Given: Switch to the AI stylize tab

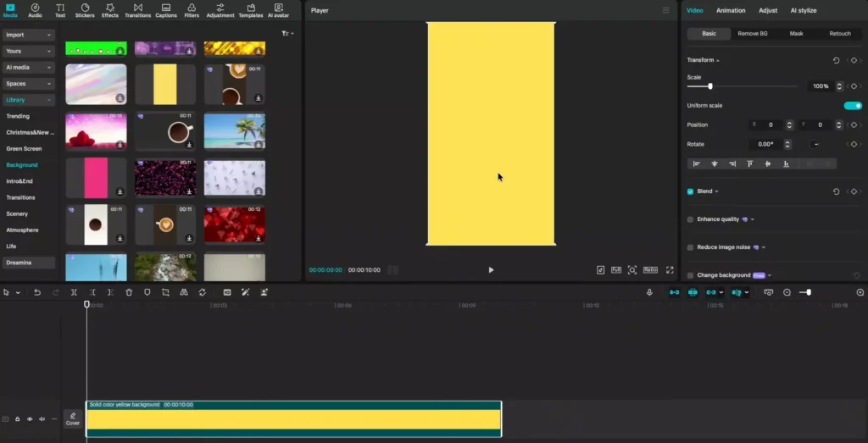Looking at the screenshot, I should click(804, 10).
